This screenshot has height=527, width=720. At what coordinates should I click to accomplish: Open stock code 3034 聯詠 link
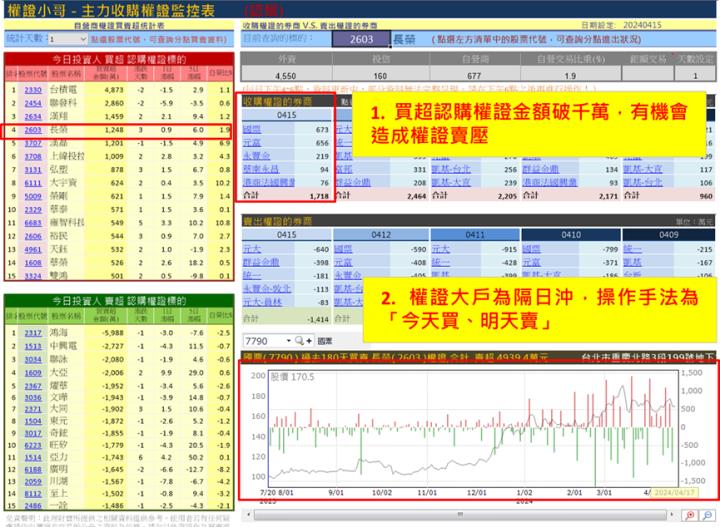(x=33, y=360)
